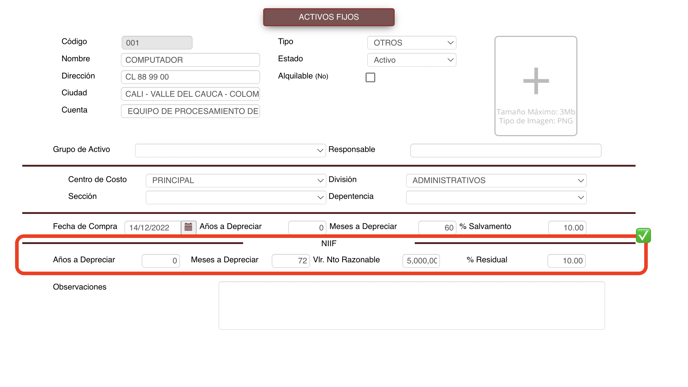
Task: Click the NIIF Meses a Depreciar field showing 72
Action: (290, 261)
